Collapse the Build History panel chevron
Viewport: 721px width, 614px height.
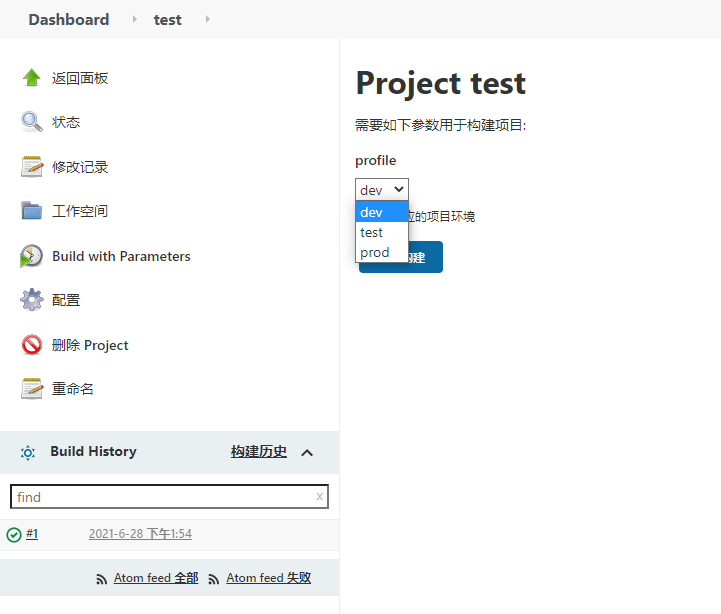point(307,453)
